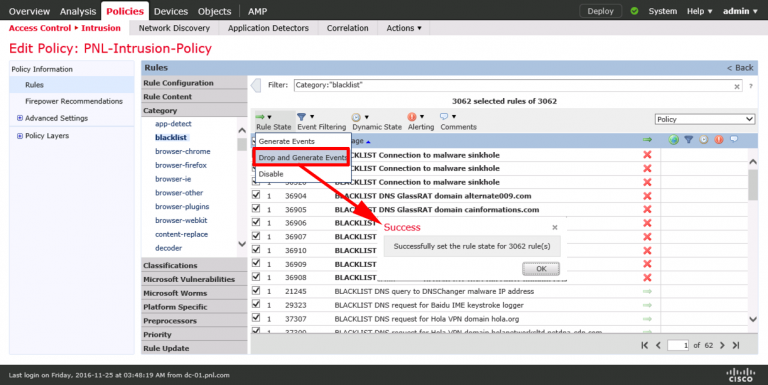
Task: Toggle checkbox for rule 36905
Action: pos(256,209)
